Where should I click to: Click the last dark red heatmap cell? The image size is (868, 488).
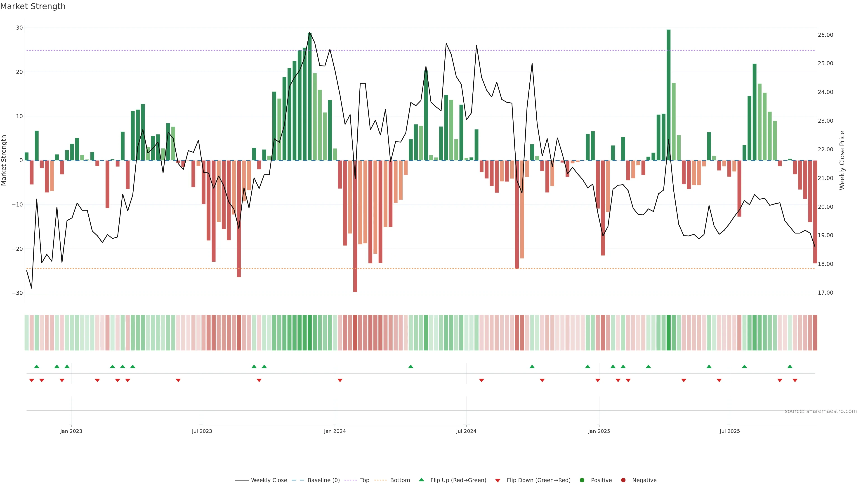pyautogui.click(x=815, y=332)
